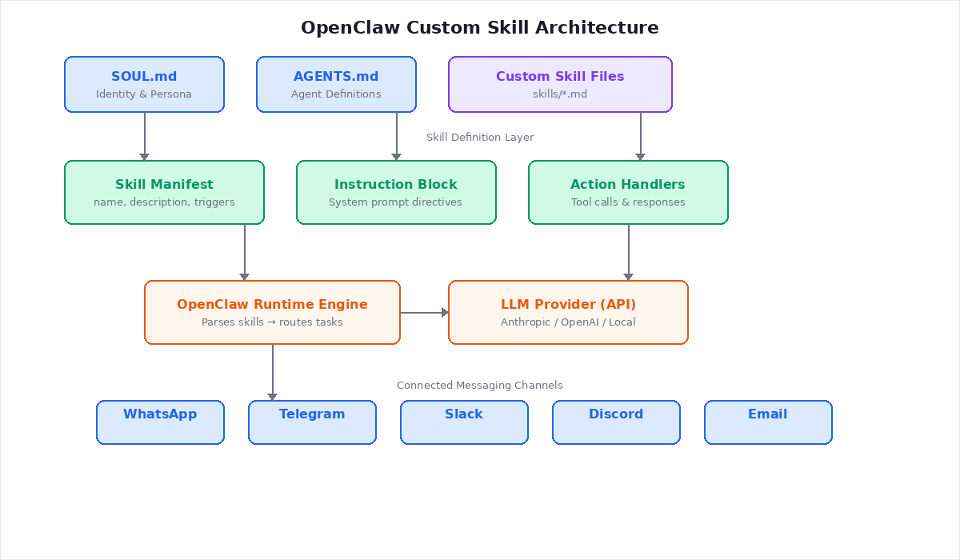The image size is (960, 560).
Task: Select the LLM Provider (API) box
Action: coord(568,312)
